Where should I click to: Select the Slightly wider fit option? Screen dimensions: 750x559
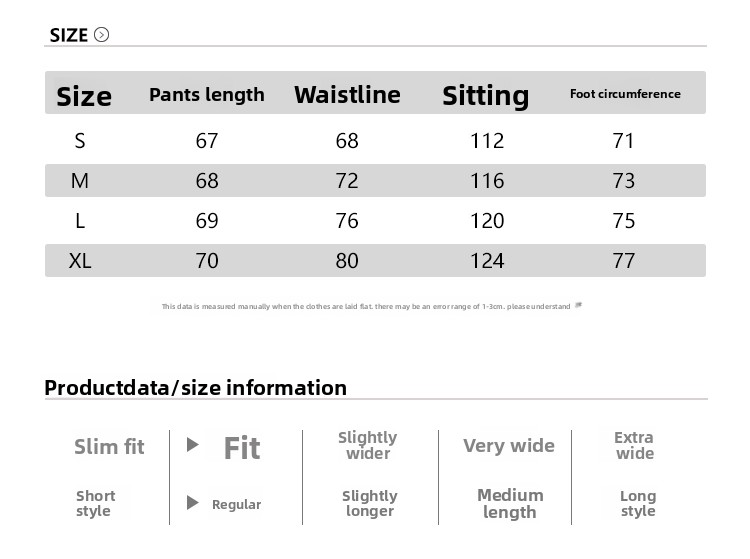click(x=368, y=445)
